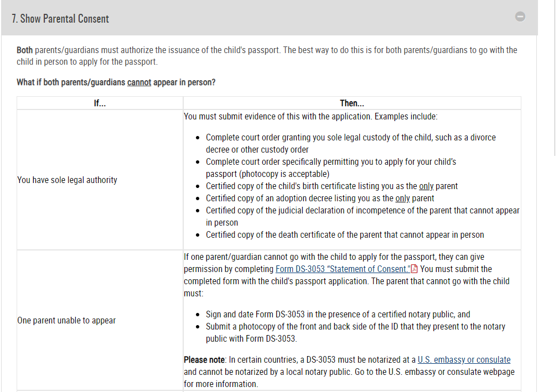Click the bold "Please note" text

click(x=204, y=359)
